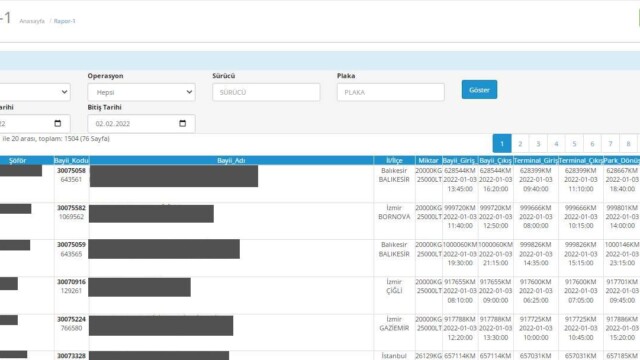Click the 1000146KM Park_Dönüş cell

pos(622,258)
